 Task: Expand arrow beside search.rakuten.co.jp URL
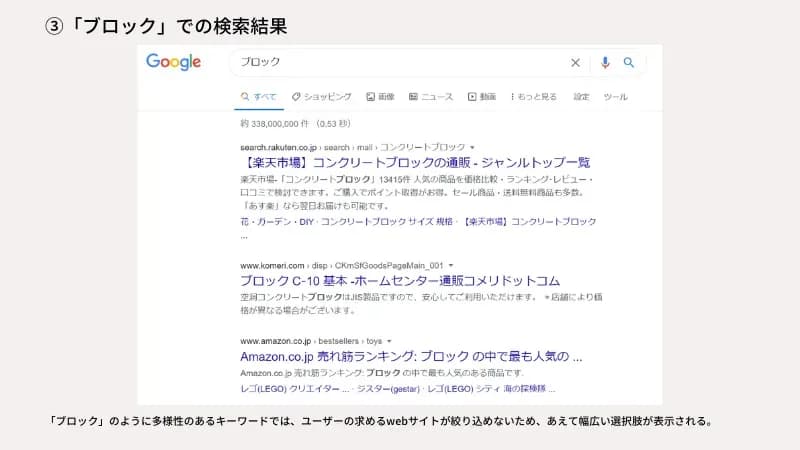472,147
